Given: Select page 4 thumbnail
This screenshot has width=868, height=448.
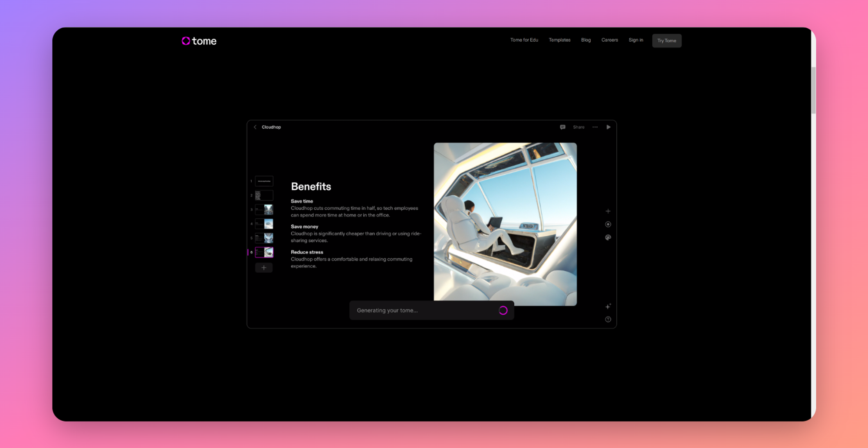Looking at the screenshot, I should point(264,224).
